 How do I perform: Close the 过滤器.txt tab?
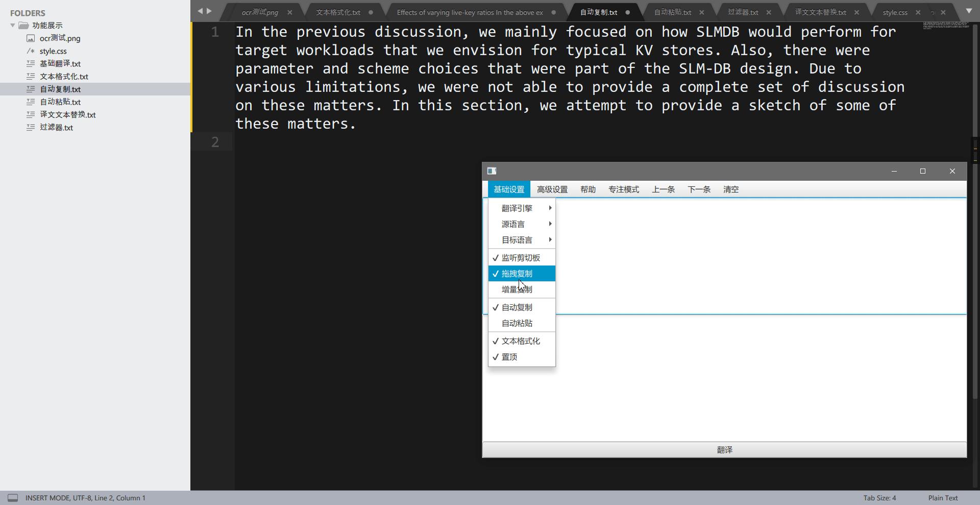click(x=769, y=12)
